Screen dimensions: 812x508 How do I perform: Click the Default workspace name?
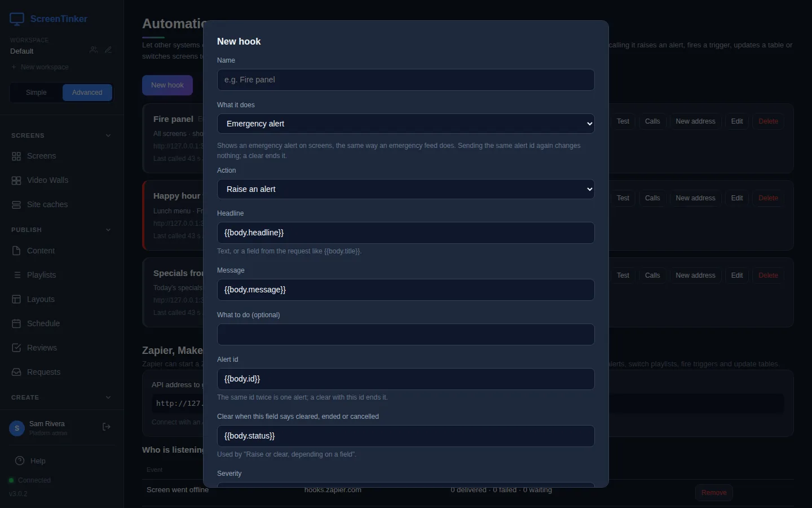click(x=22, y=51)
